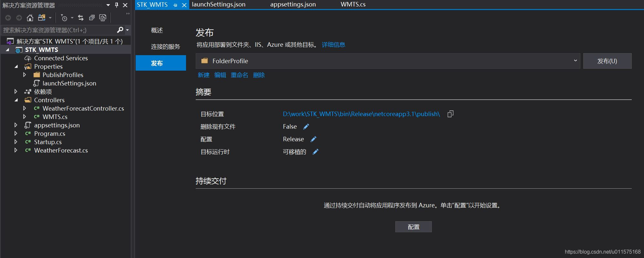Select Program.cs file in the tree
The width and height of the screenshot is (644, 258).
pos(50,134)
